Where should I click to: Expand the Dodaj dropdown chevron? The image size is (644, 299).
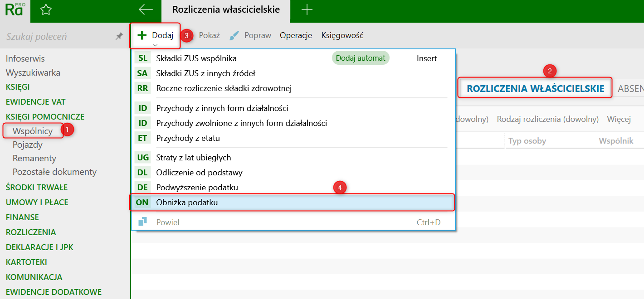pos(155,45)
